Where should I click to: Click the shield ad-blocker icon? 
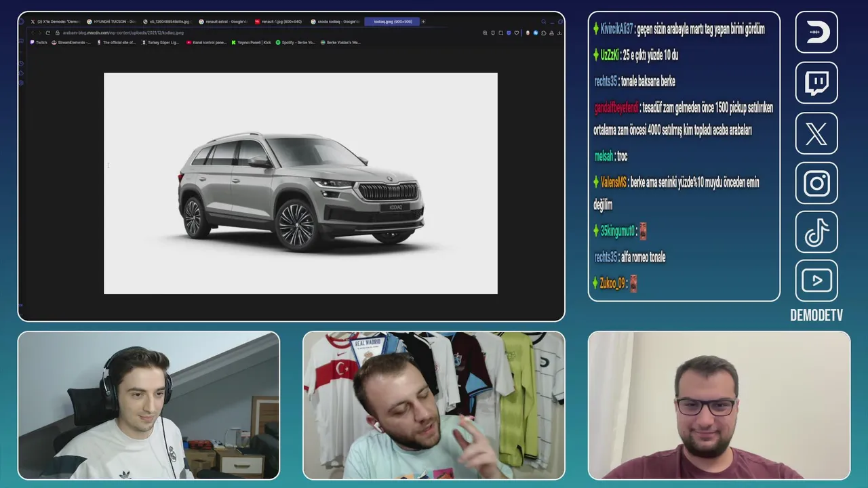tap(509, 33)
